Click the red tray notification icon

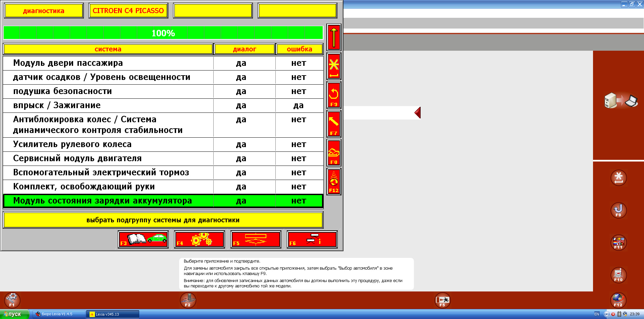pos(613,314)
